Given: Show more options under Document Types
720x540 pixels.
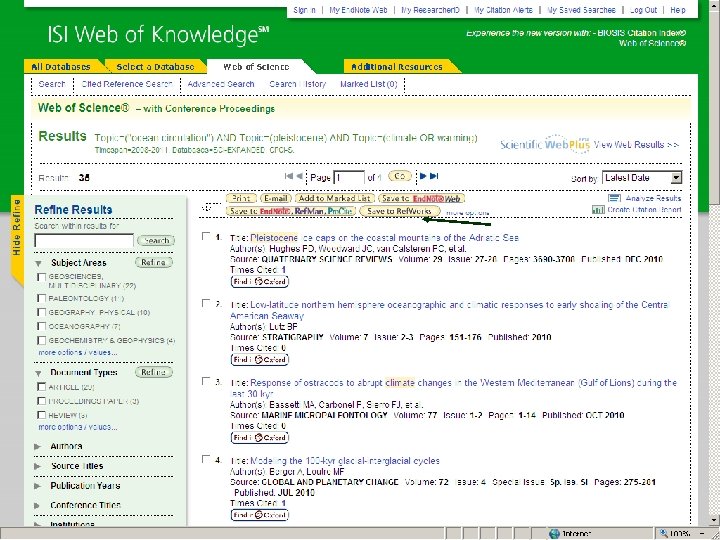Looking at the screenshot, I should (78, 427).
